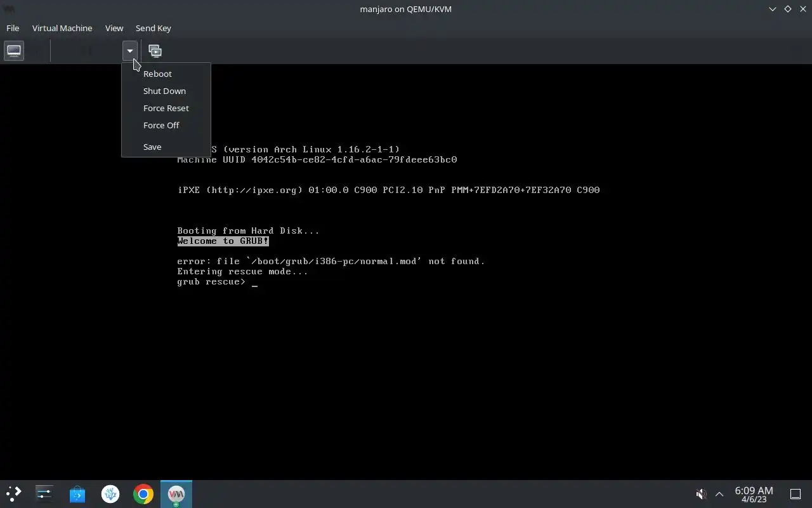
Task: Click the normal.mod not found error line
Action: point(331,262)
